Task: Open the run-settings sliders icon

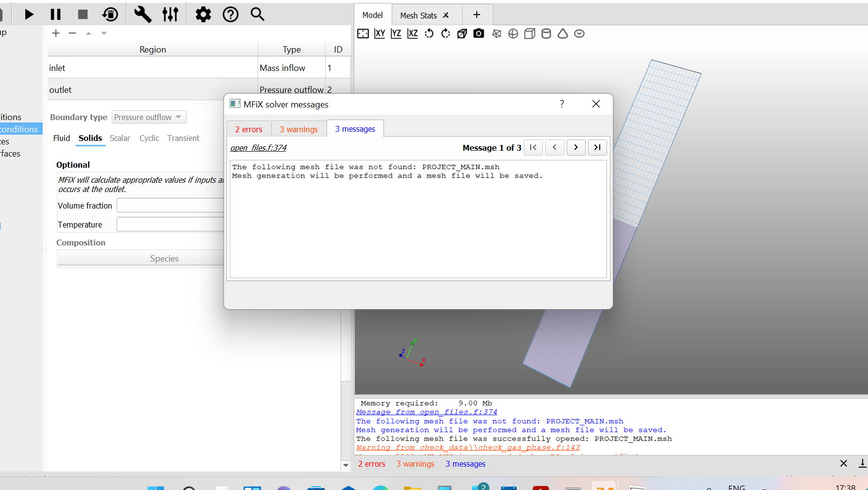Action: pyautogui.click(x=170, y=15)
